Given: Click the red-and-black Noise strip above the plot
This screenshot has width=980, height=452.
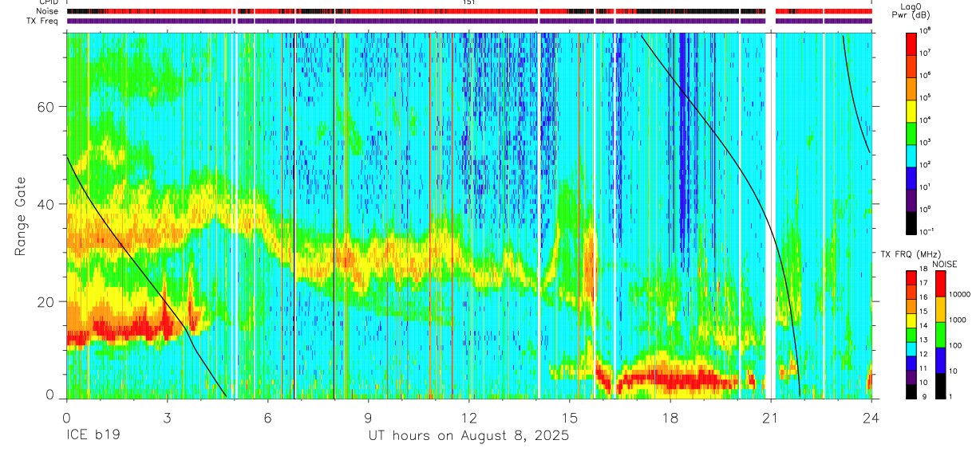Looking at the screenshot, I should pyautogui.click(x=468, y=12).
